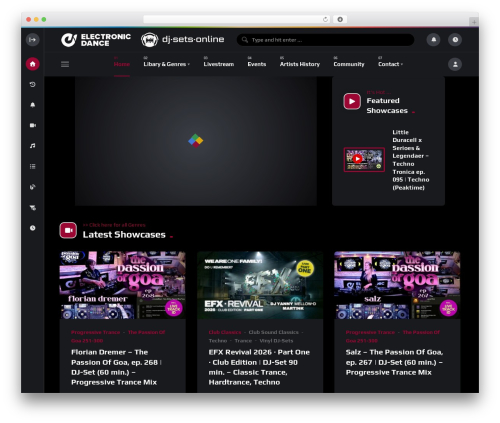Click the dj-sets-online logo
This screenshot has width=500, height=423.
tap(182, 40)
